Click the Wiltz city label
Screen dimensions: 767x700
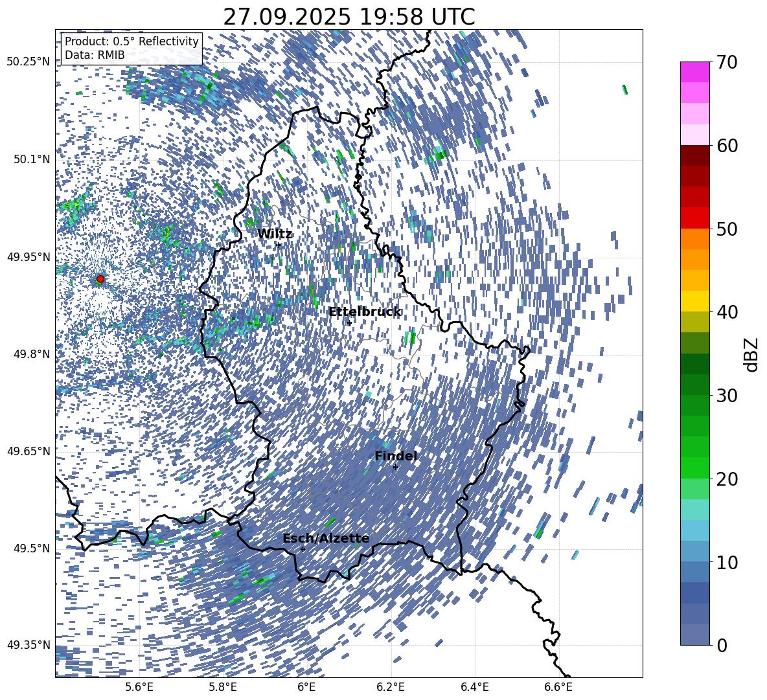pyautogui.click(x=275, y=234)
